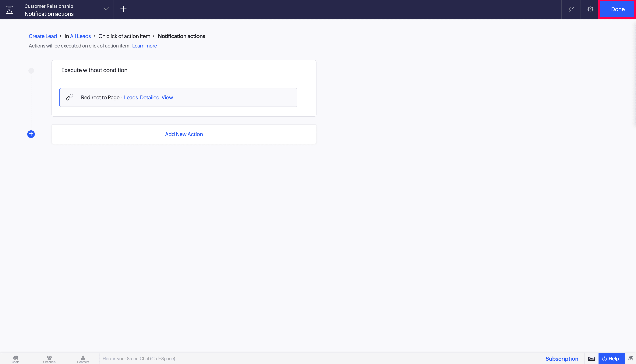Screen dimensions: 636x364
Task: Click the chat window icon beside Help
Action: pos(630,359)
